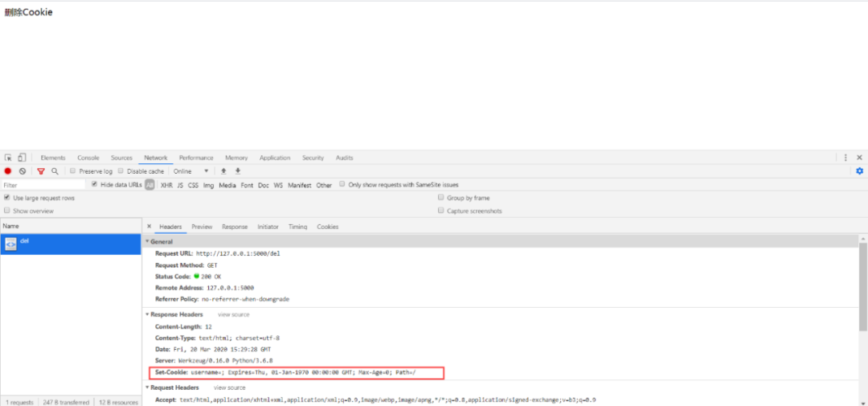Switch to the Console panel tab
Screen dimensions: 868x406
(88, 158)
